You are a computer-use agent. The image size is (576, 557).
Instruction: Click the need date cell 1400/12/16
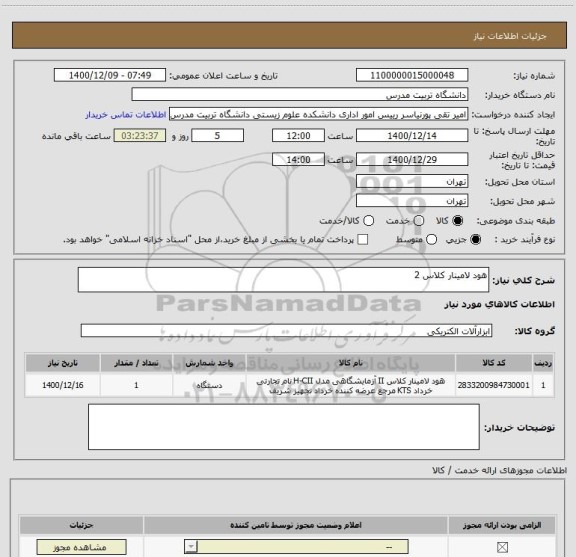(x=62, y=385)
